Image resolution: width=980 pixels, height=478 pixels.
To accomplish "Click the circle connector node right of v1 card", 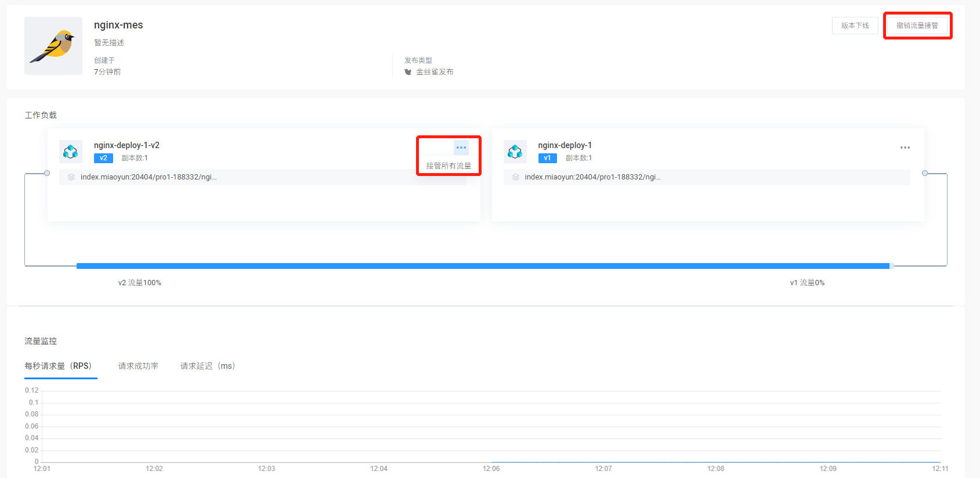I will tap(925, 173).
